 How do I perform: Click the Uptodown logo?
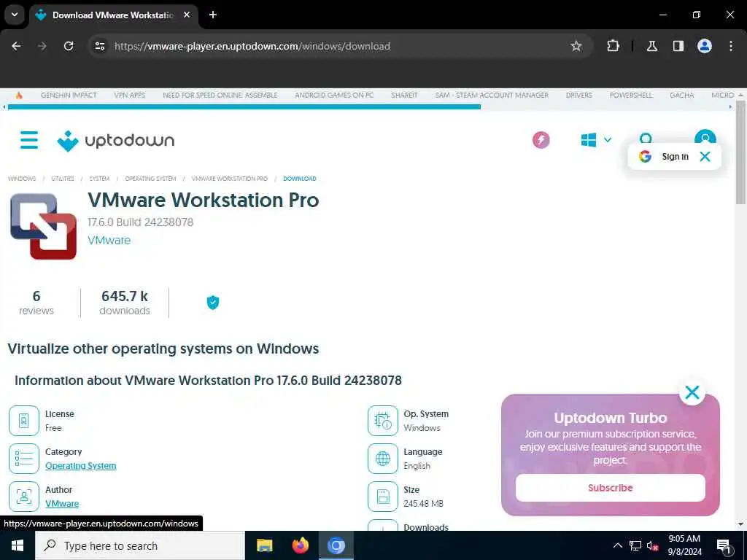pyautogui.click(x=116, y=141)
